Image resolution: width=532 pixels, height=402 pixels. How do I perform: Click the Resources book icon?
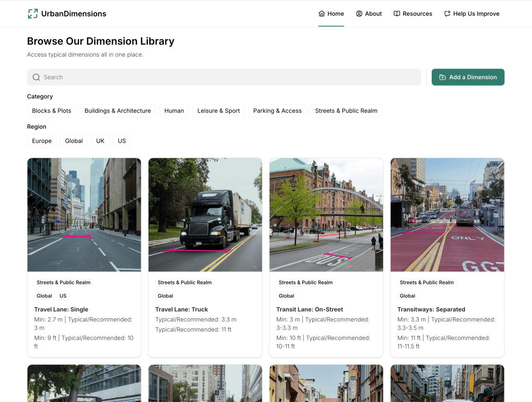tap(397, 14)
